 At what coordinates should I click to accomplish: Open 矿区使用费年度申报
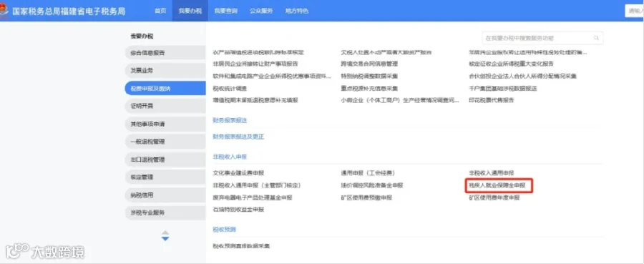click(494, 197)
